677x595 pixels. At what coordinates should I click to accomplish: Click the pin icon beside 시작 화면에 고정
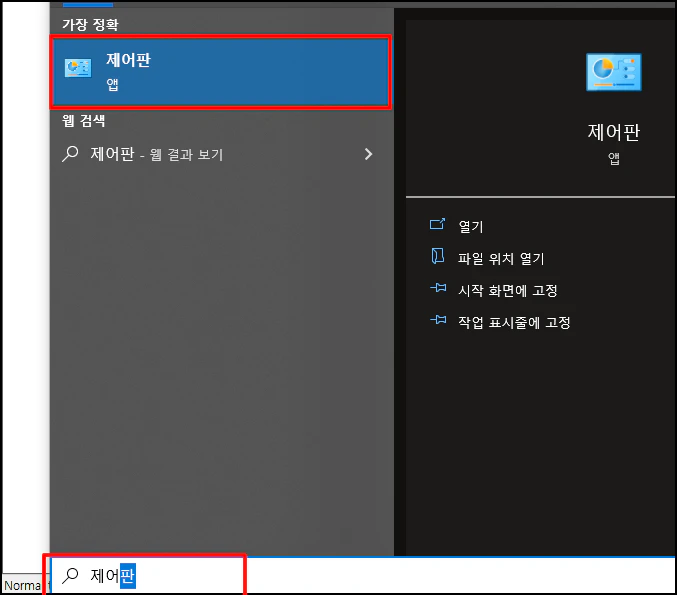tap(438, 288)
